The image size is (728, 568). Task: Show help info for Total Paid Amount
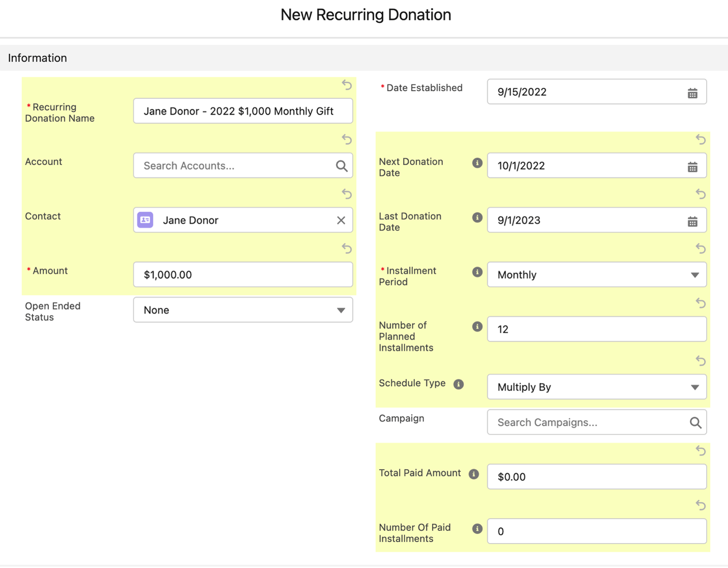coord(474,474)
